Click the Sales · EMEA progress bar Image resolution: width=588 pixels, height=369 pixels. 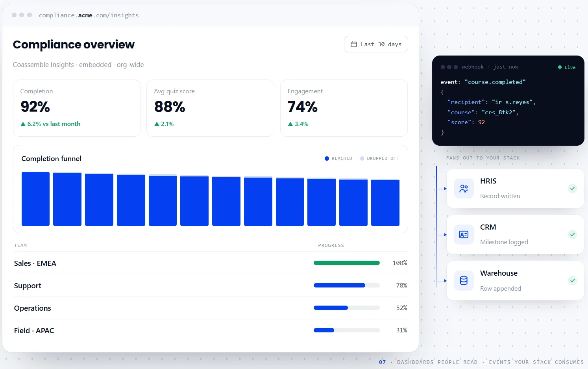tap(347, 263)
